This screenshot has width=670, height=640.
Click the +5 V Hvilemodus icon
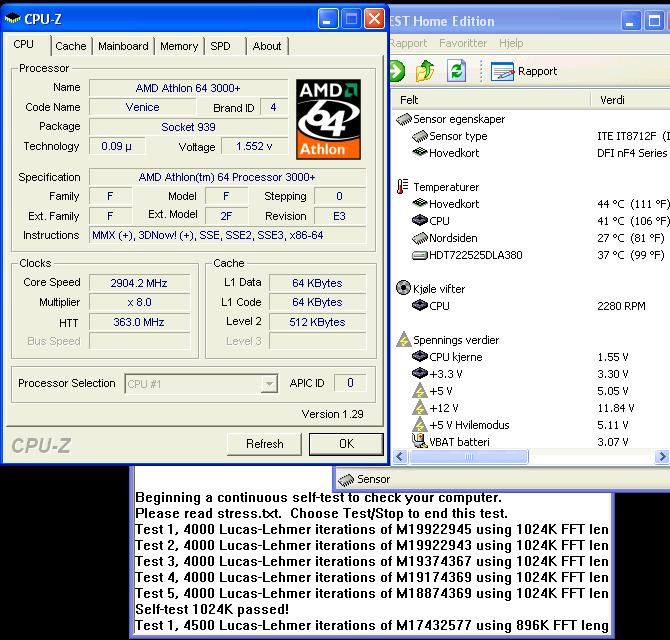pos(420,425)
